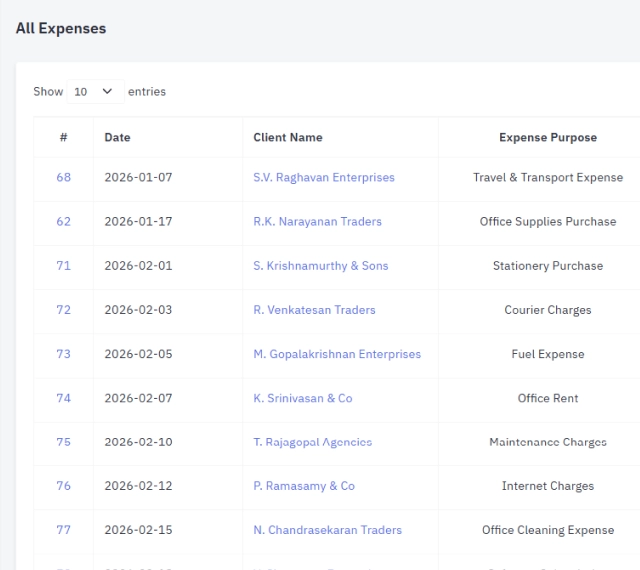The height and width of the screenshot is (570, 640).
Task: Open client K. Srinivasan & Co
Action: [303, 398]
